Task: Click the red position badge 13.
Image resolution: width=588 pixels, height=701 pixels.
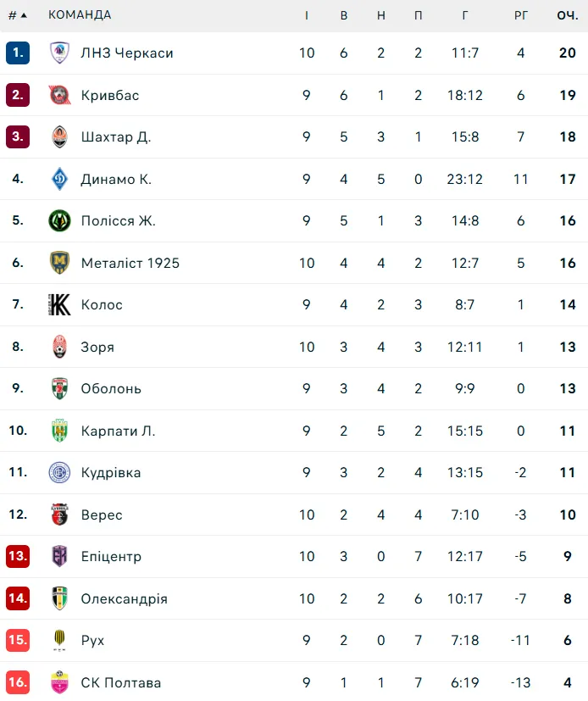Action: (x=18, y=557)
